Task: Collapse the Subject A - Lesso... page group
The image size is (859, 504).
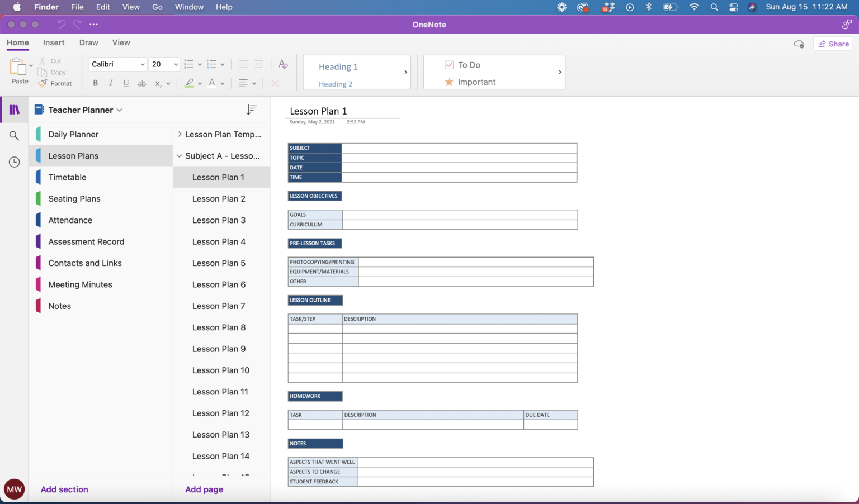Action: tap(180, 156)
